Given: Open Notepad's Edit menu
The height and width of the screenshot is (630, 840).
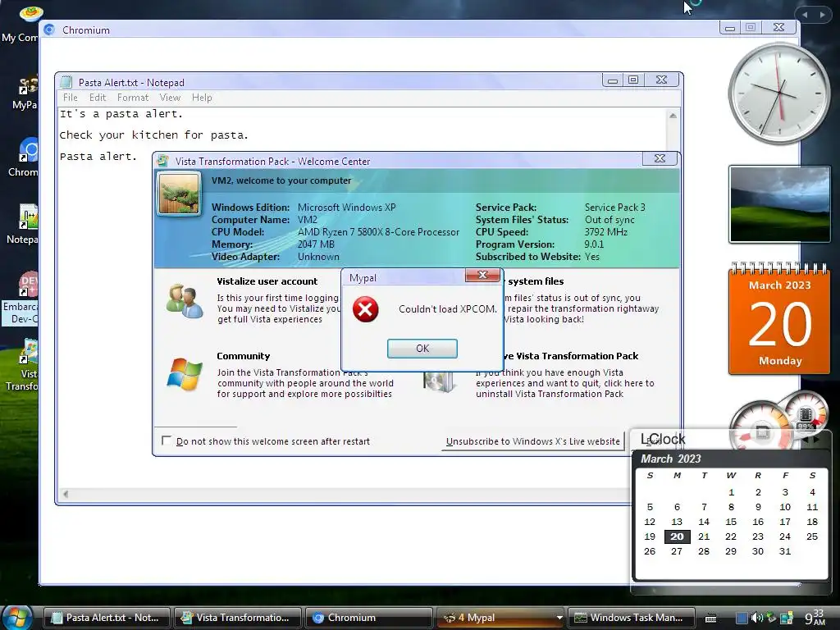Looking at the screenshot, I should (98, 98).
